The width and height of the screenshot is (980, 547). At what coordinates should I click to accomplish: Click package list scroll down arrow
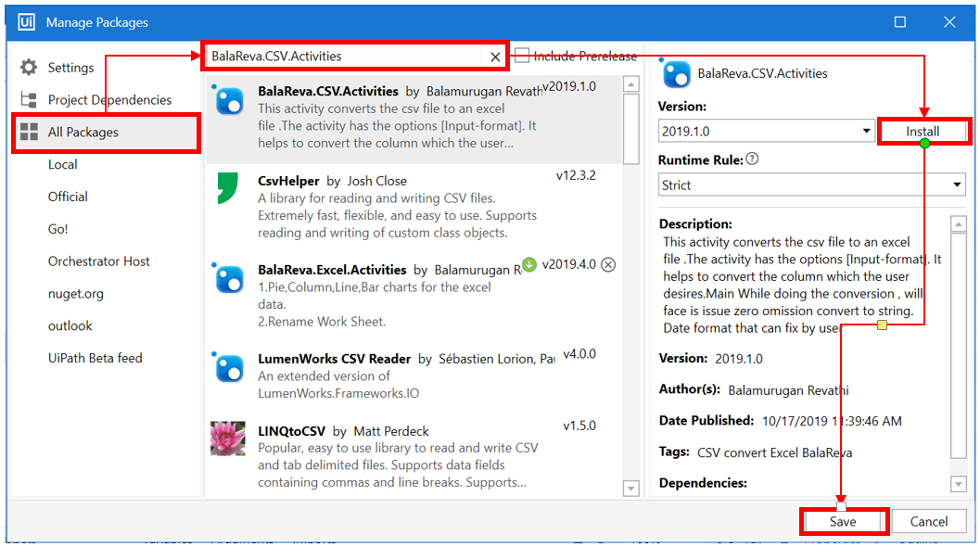[631, 489]
